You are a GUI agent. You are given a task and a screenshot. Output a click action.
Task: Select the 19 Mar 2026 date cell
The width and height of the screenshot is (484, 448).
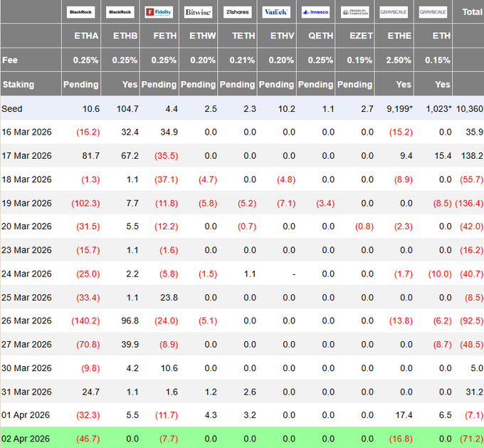point(26,202)
